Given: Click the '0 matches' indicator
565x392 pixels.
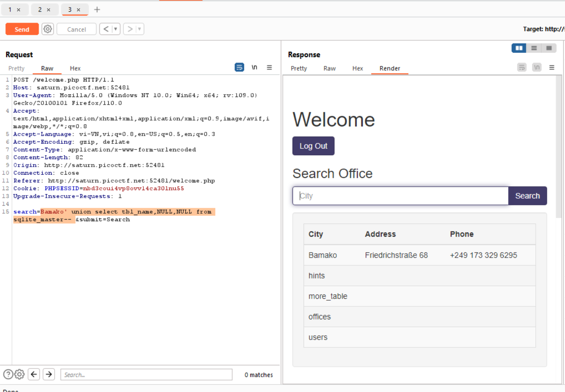Looking at the screenshot, I should [x=259, y=375].
